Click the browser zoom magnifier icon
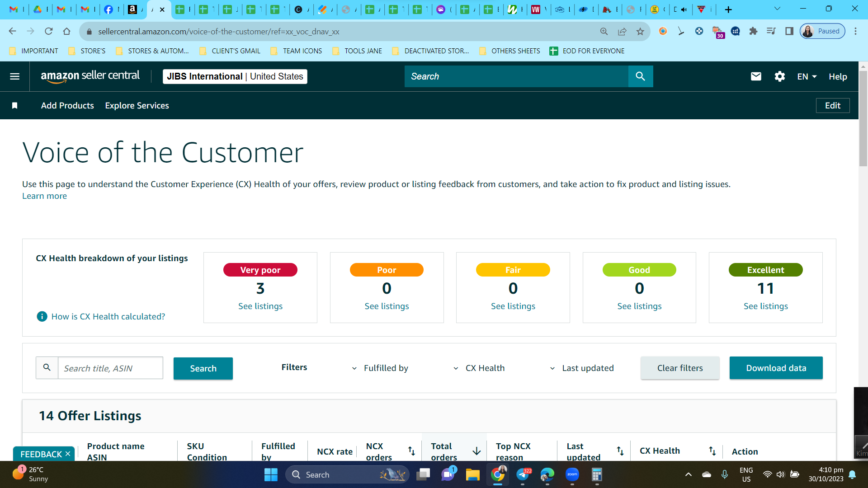 point(604,31)
